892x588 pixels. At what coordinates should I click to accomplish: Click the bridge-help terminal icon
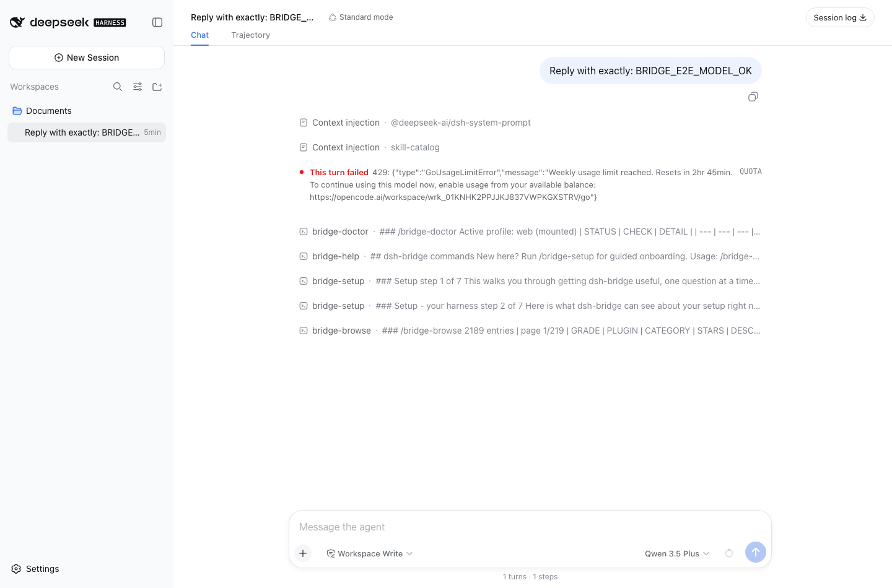tap(304, 256)
